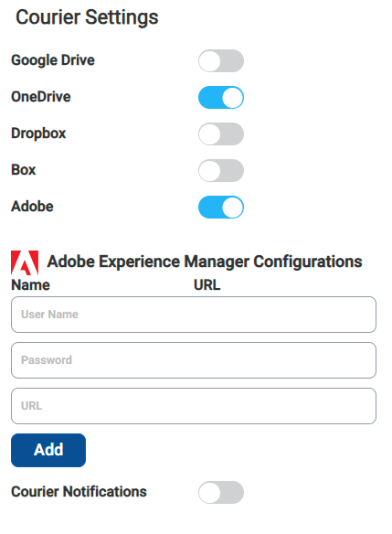Viewport: 392px width, 534px height.
Task: Click Adobe Experience Manager Configurations title
Action: point(205,262)
